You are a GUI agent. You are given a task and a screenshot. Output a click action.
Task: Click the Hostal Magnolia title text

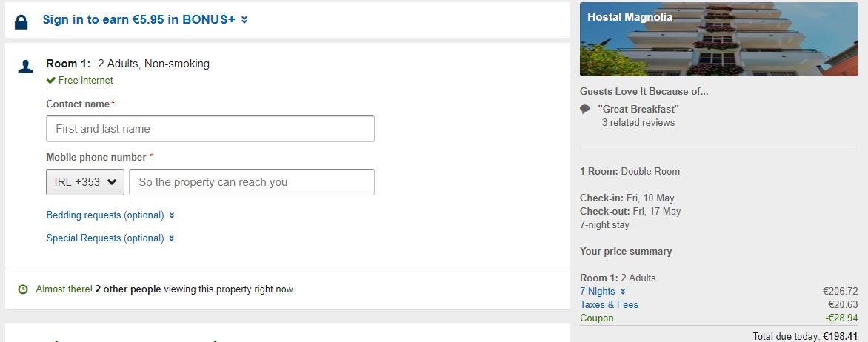(x=630, y=17)
